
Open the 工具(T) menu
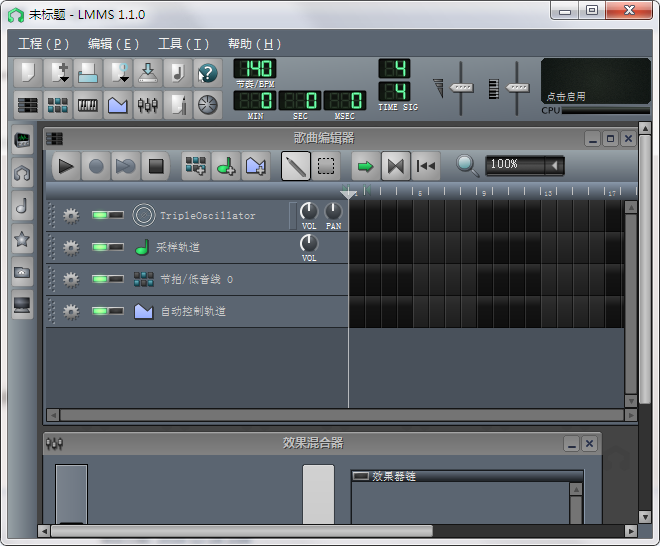tap(183, 44)
